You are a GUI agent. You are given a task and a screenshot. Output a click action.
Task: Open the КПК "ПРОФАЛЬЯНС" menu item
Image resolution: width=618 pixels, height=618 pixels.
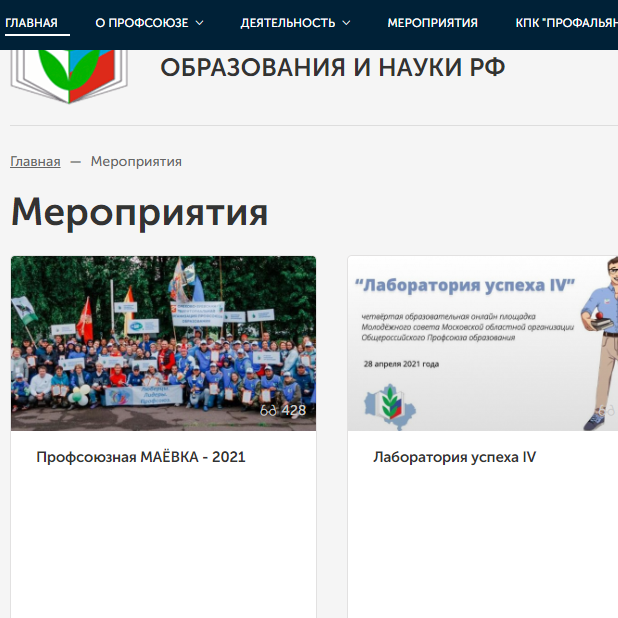(x=566, y=23)
